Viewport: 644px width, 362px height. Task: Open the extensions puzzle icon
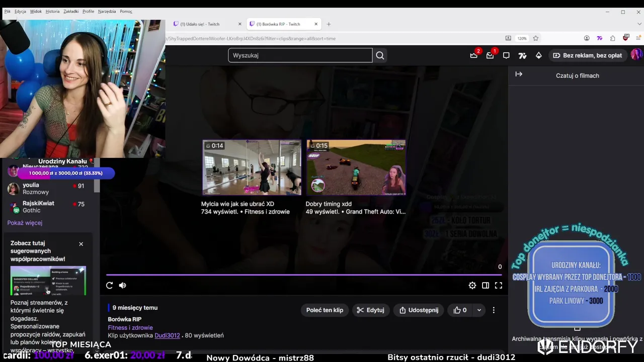coord(612,38)
